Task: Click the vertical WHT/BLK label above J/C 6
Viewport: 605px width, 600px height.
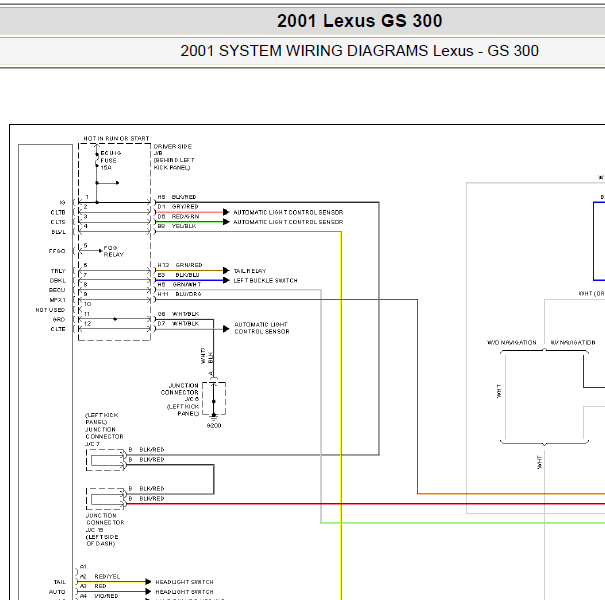Action: tap(206, 356)
